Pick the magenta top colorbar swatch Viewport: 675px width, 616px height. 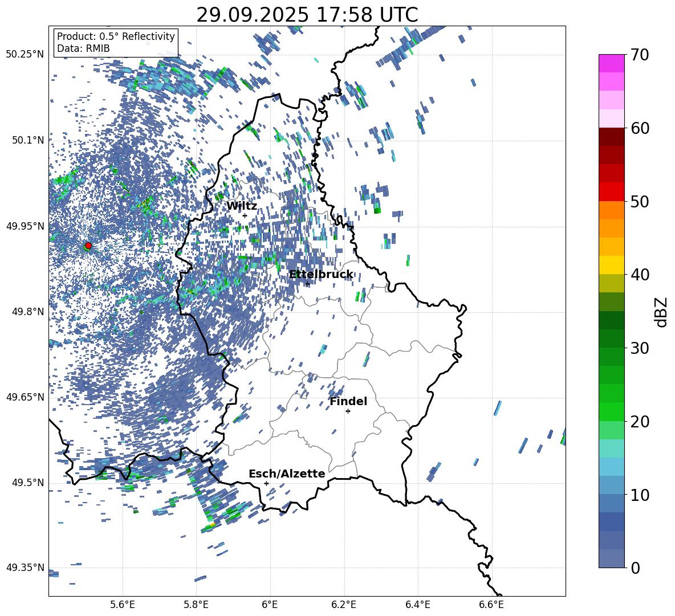click(x=611, y=63)
